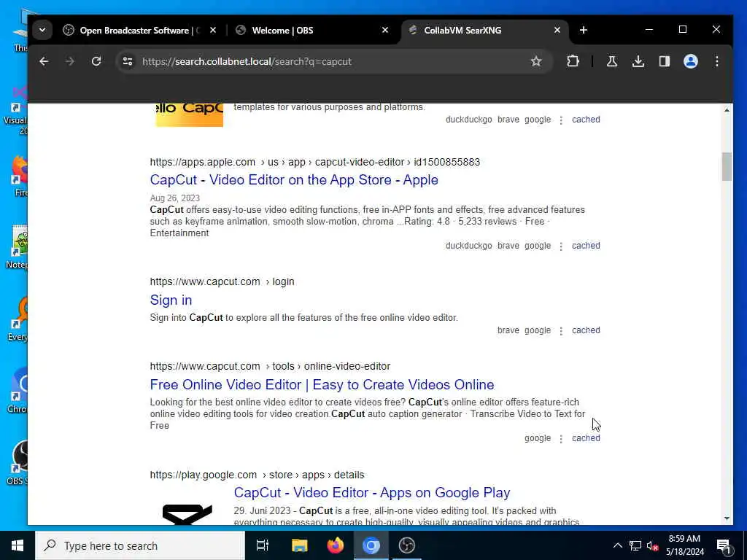Screen dimensions: 747x560
Task: Expand options dots for Free Online Video Editor
Action: [561, 438]
